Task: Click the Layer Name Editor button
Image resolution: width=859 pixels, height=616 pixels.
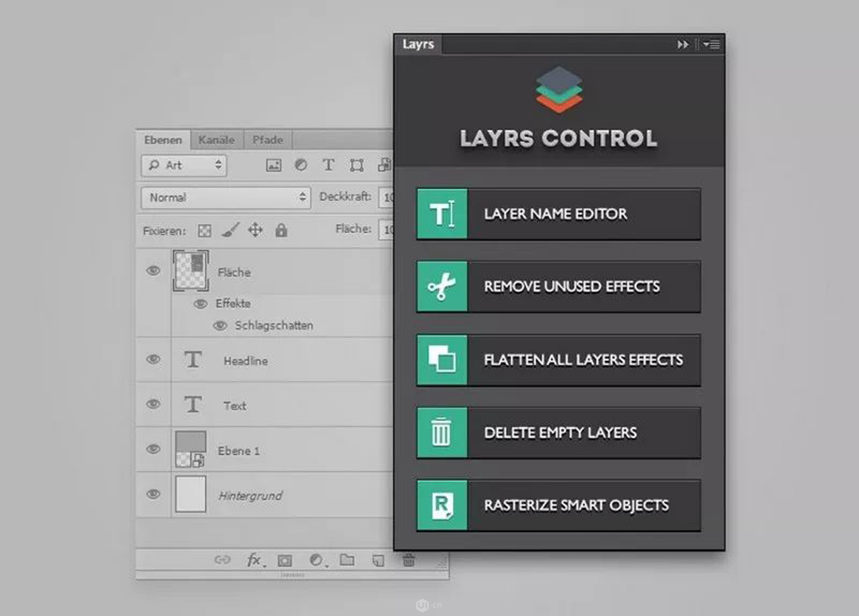Action: pos(558,214)
